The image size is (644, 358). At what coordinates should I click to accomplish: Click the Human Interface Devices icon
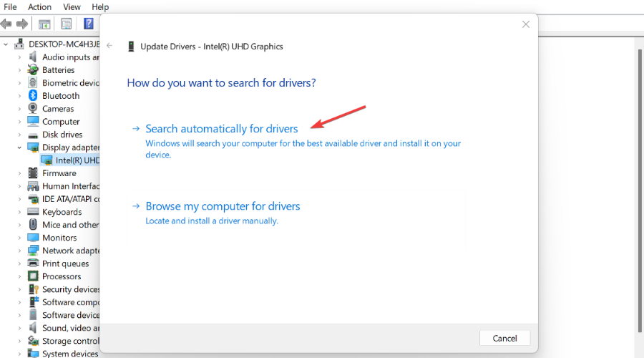coord(33,186)
